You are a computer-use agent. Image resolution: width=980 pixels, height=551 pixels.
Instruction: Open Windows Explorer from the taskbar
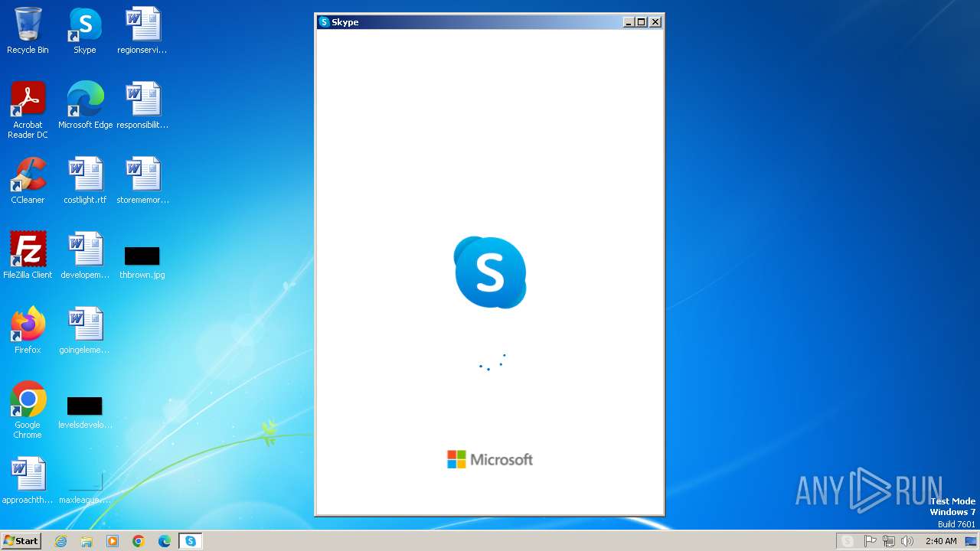coord(87,541)
